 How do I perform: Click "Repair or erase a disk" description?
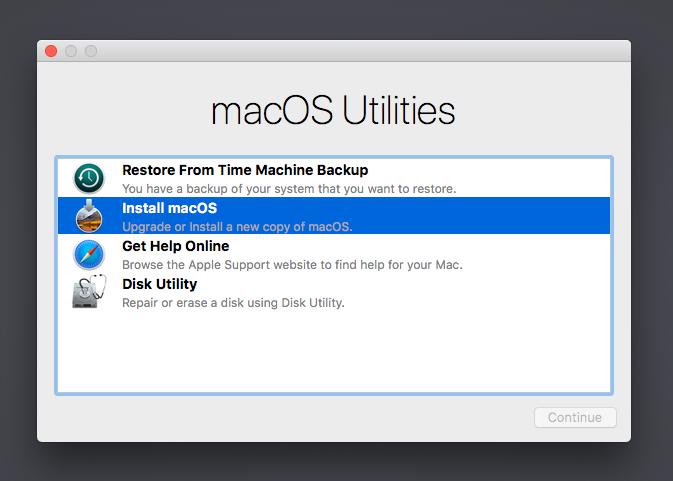point(233,303)
